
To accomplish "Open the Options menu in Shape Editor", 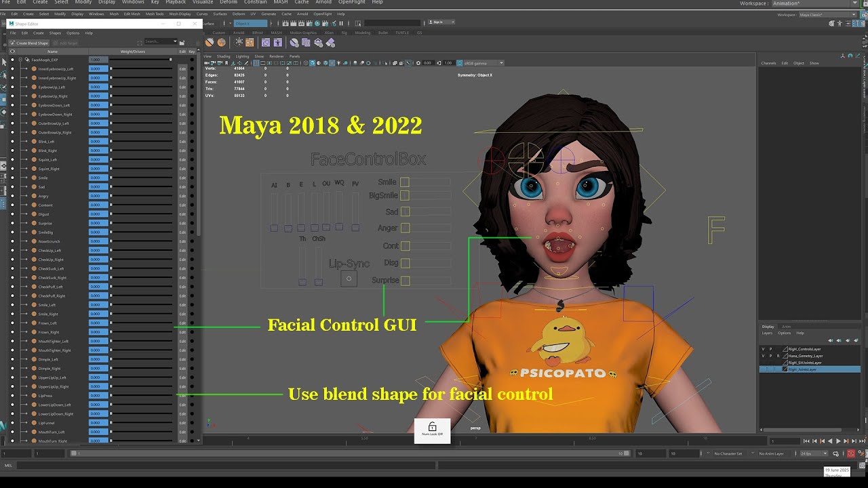I will coord(73,33).
